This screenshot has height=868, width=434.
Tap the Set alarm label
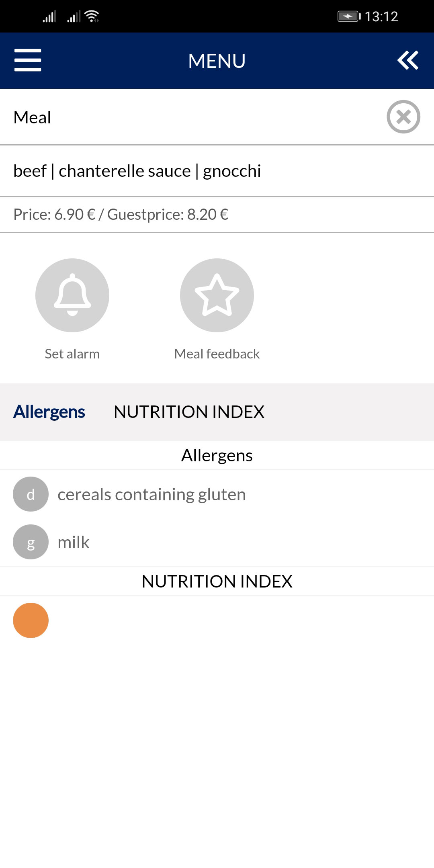(72, 354)
